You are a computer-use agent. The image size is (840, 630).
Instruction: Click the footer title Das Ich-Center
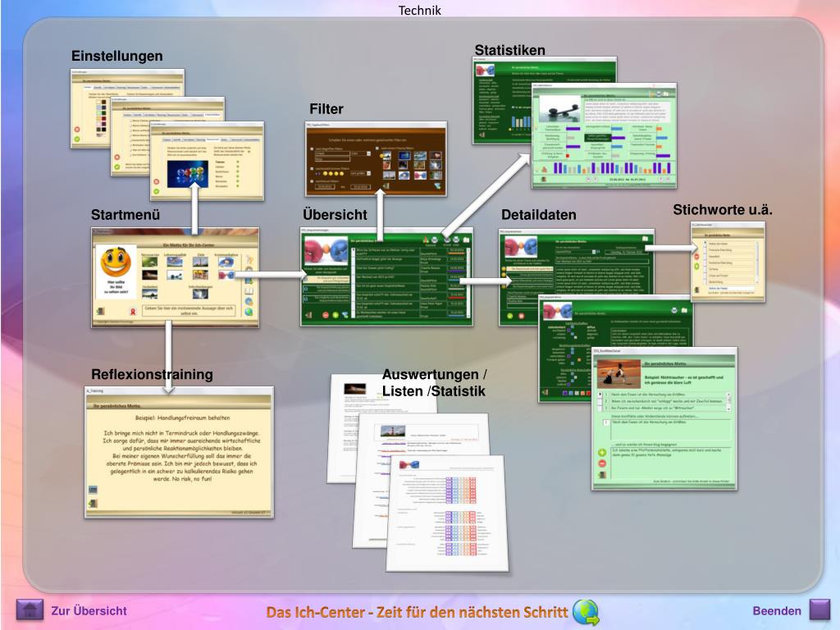click(417, 612)
